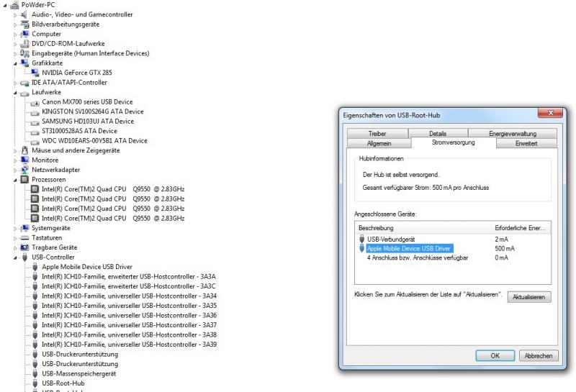Click the NVIDIA GeForce GTX 285 device icon
Viewport: 576px width, 392px height.
click(x=35, y=72)
